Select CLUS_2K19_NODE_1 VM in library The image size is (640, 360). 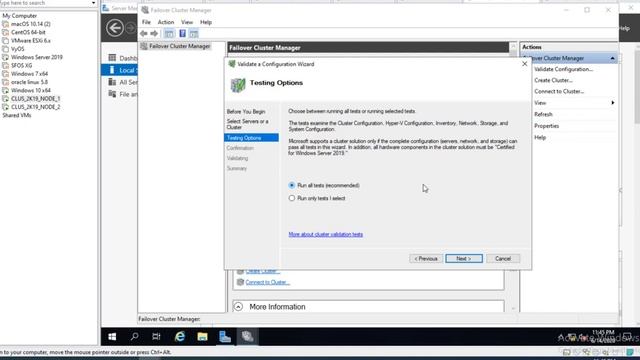pos(36,99)
